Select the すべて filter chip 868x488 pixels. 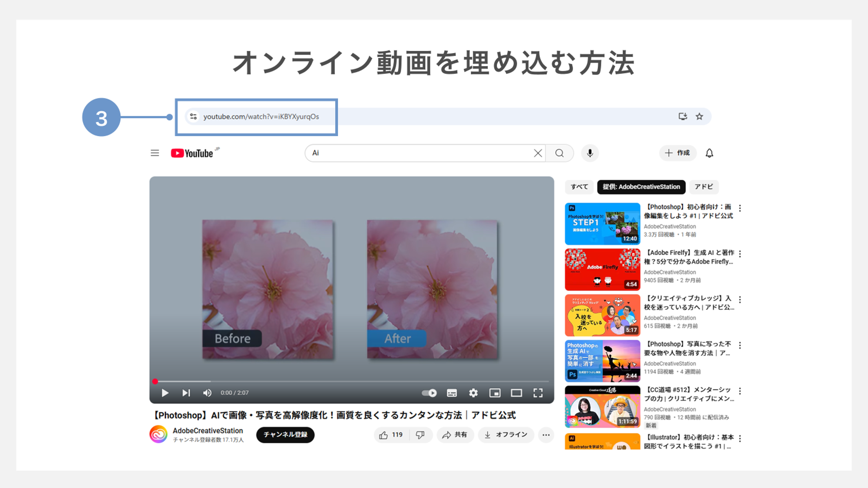pyautogui.click(x=579, y=187)
